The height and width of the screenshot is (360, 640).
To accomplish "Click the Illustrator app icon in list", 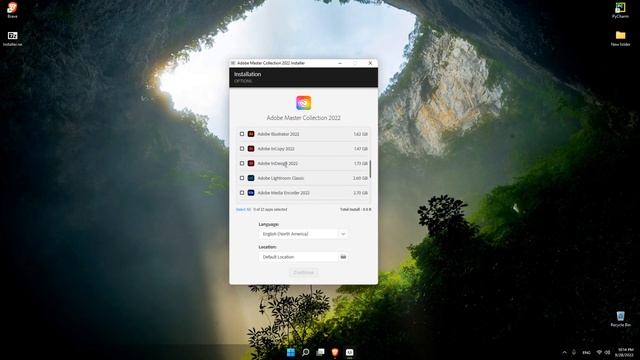I will pos(251,134).
